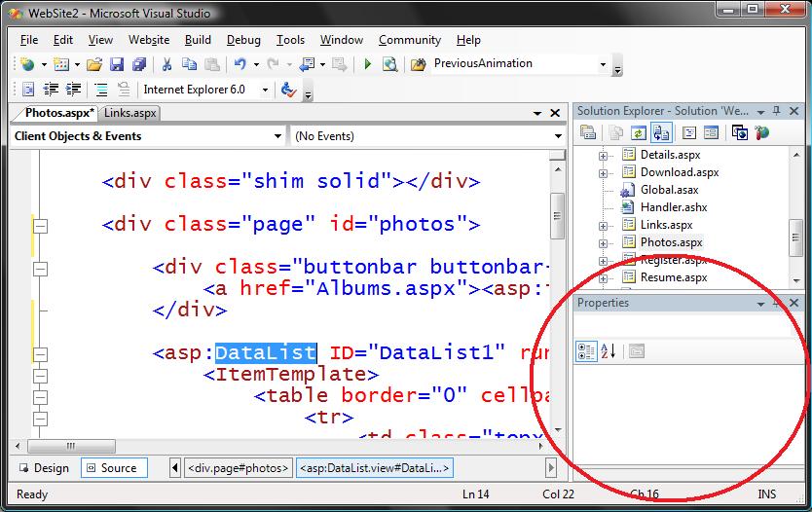Expand the Photos.aspx tree node

coord(603,243)
